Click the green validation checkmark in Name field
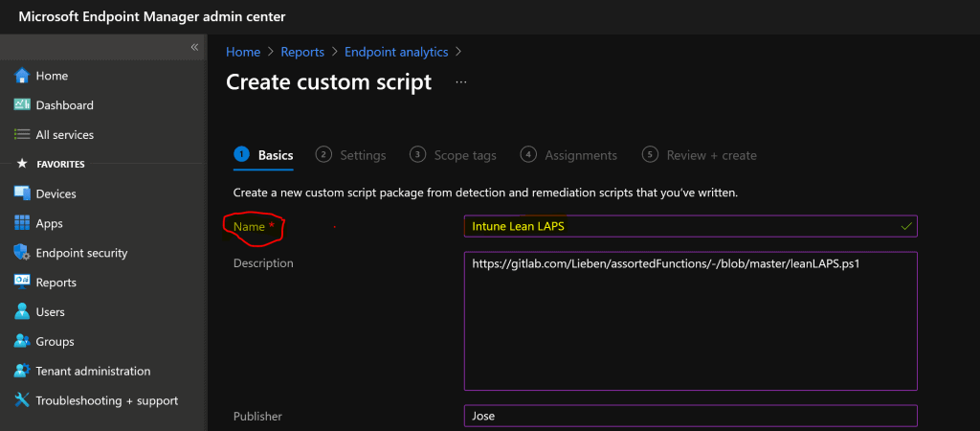980x431 pixels. pyautogui.click(x=906, y=226)
